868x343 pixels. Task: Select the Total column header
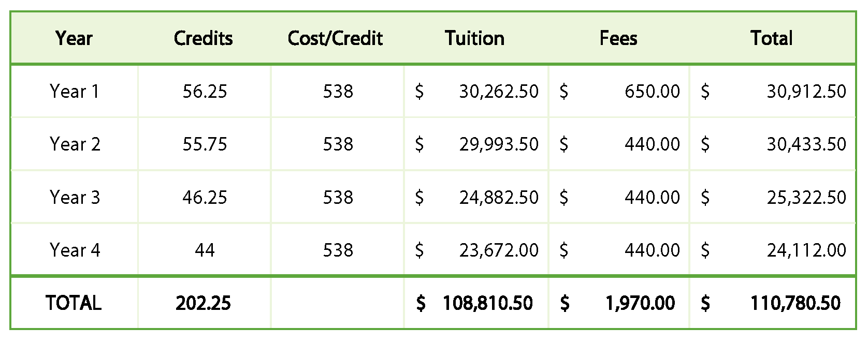[772, 38]
